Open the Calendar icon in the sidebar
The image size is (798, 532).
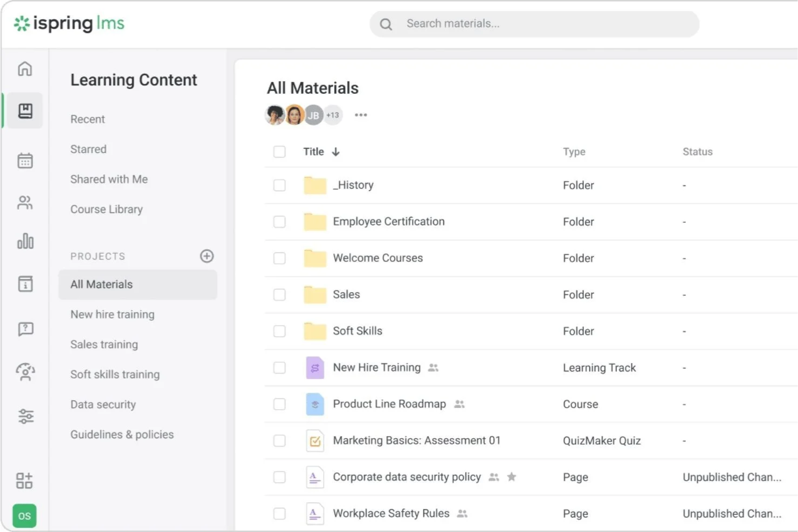[x=25, y=160]
